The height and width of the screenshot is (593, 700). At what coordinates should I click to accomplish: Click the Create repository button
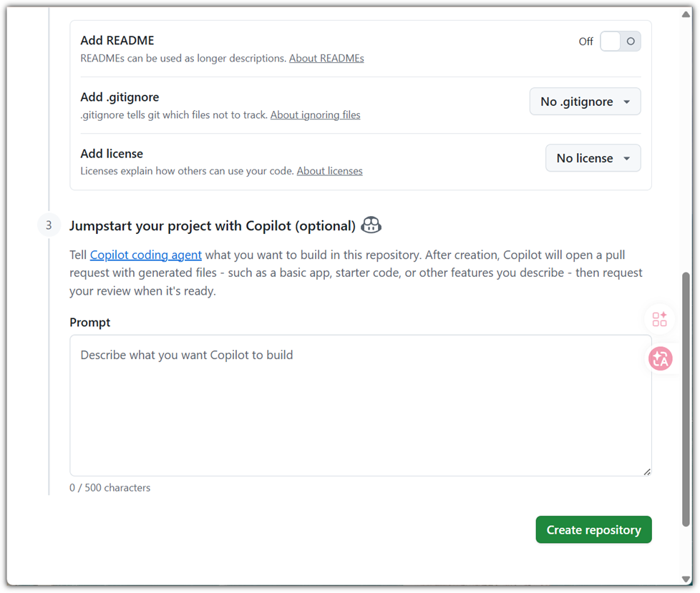click(593, 530)
